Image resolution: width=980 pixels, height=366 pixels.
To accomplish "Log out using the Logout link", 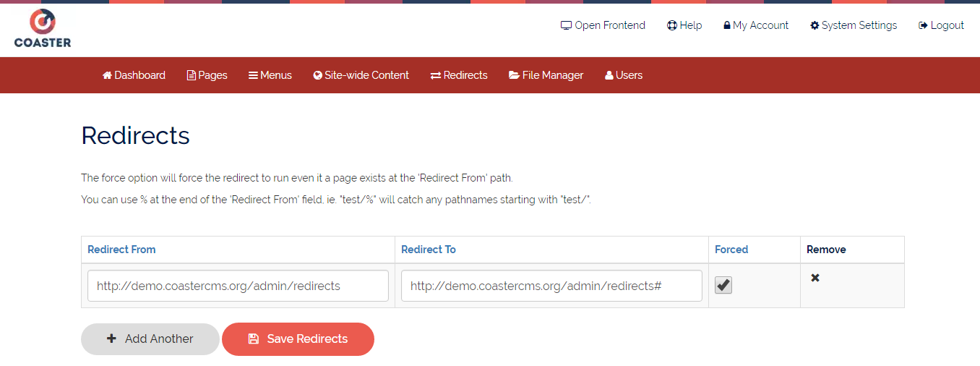I will [x=941, y=25].
